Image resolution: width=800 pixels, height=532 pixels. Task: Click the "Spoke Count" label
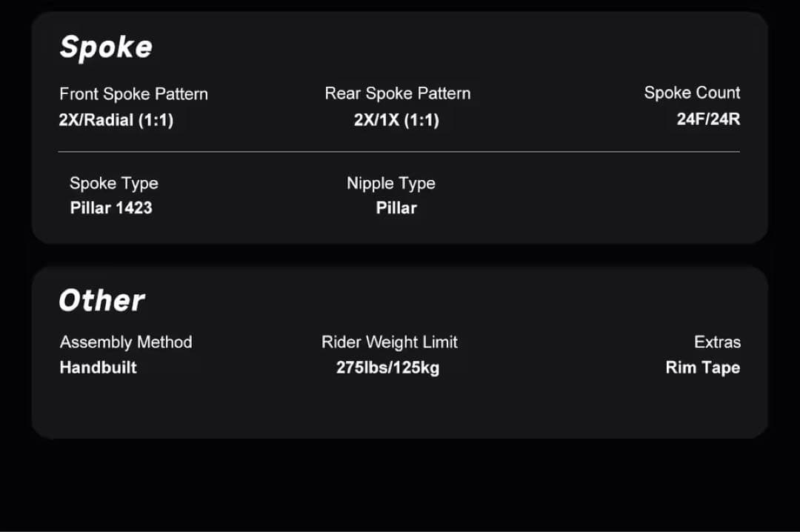tap(692, 93)
